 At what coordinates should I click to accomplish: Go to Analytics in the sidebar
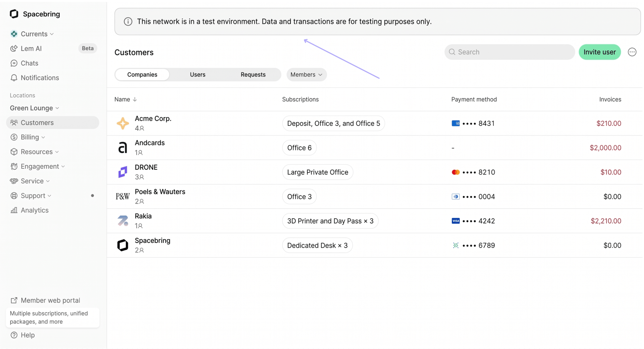(x=53, y=210)
